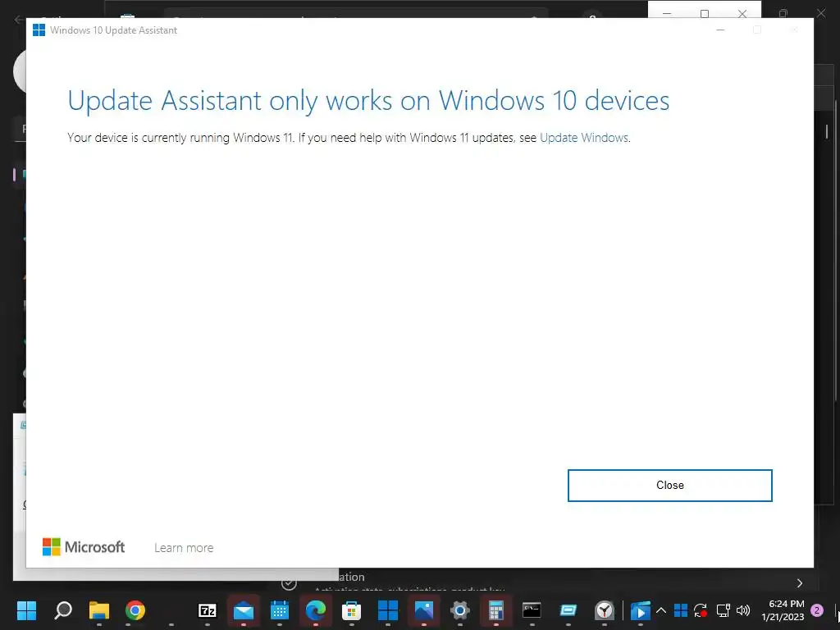Open taskbar Search

click(x=63, y=610)
